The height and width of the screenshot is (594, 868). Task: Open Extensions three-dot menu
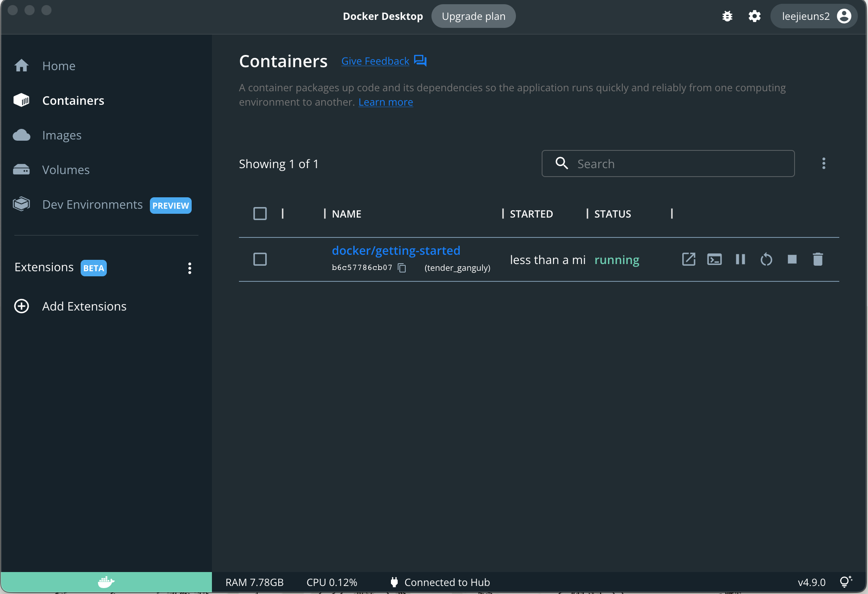[190, 268]
